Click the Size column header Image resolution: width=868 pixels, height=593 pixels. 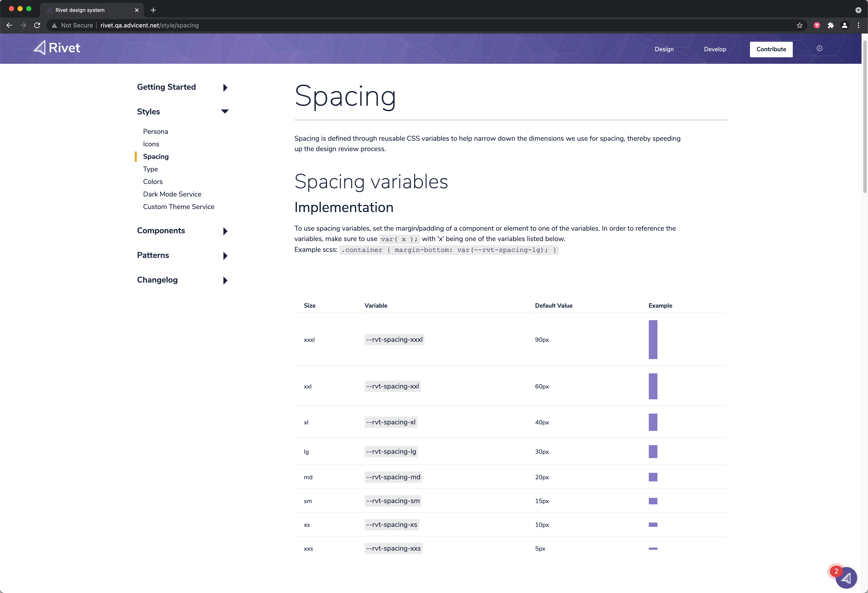point(310,305)
